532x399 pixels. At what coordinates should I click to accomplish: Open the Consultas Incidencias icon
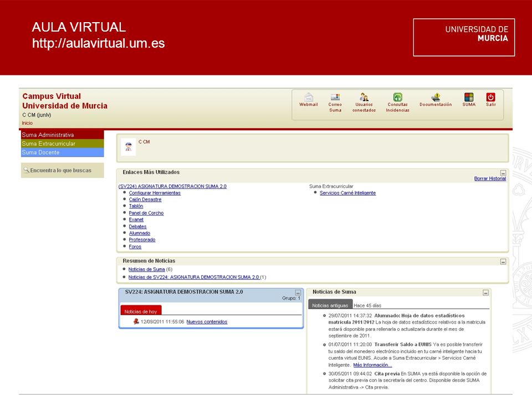[398, 97]
